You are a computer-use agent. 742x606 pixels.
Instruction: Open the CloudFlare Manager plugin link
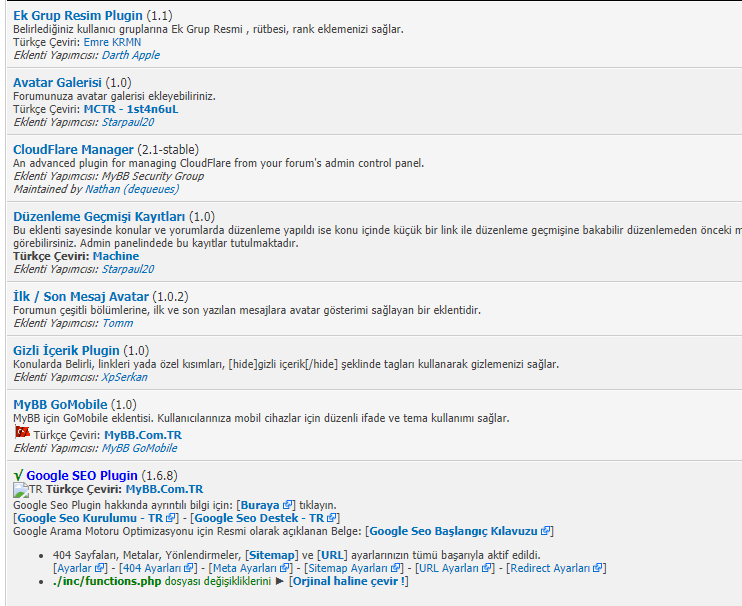point(73,150)
